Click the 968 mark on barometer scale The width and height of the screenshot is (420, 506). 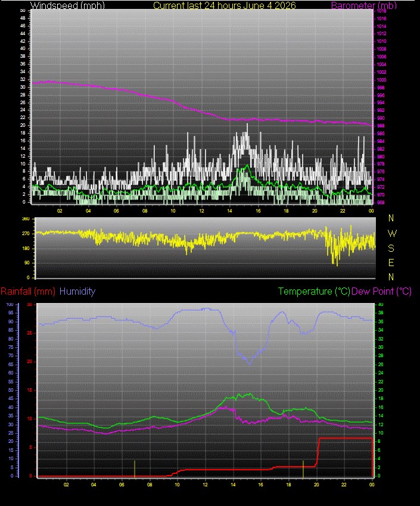381,202
